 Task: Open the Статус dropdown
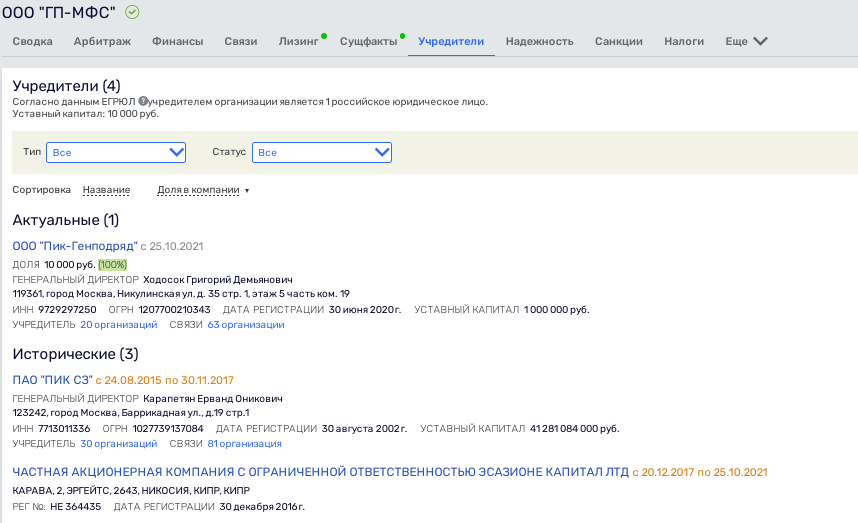point(322,152)
